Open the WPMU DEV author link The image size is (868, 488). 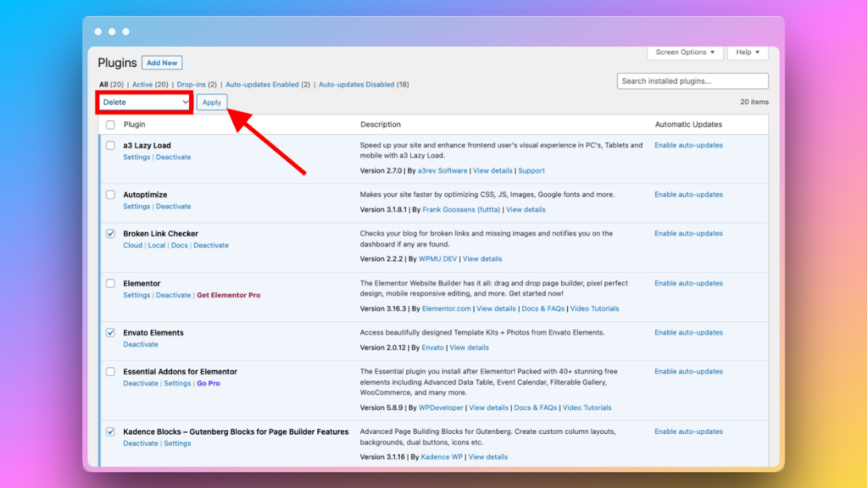(438, 259)
